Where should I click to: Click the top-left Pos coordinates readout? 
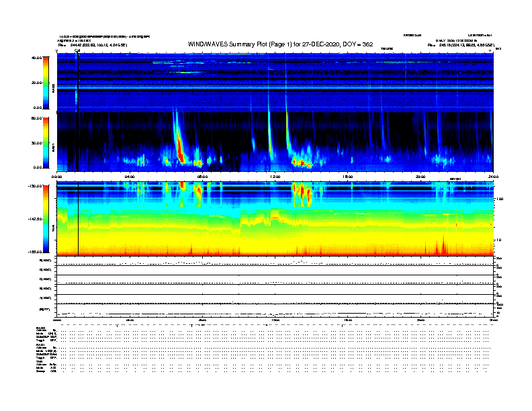[x=92, y=45]
